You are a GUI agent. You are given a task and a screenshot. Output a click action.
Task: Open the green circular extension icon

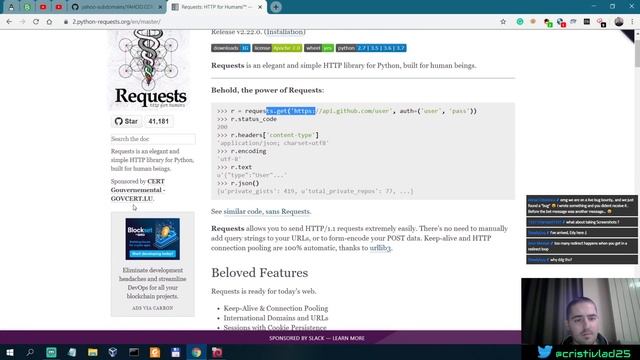[520, 22]
